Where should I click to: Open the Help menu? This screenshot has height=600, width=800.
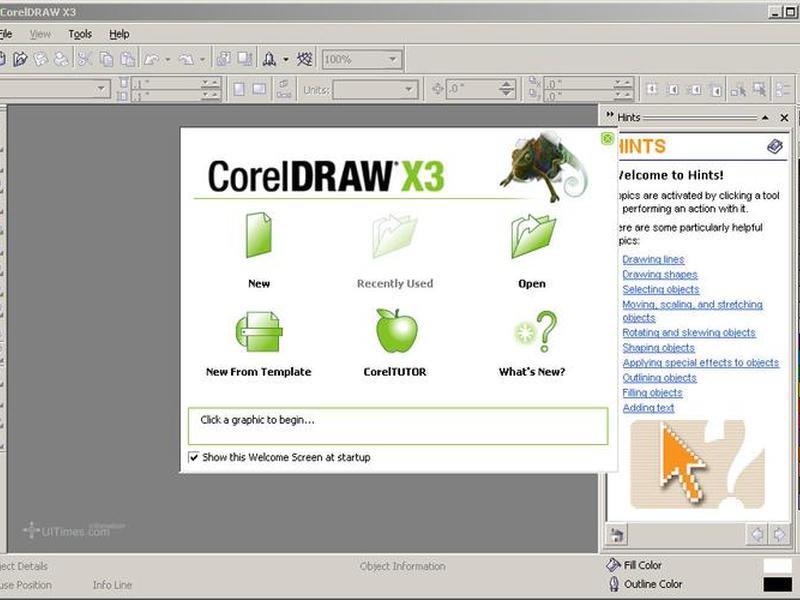point(119,34)
